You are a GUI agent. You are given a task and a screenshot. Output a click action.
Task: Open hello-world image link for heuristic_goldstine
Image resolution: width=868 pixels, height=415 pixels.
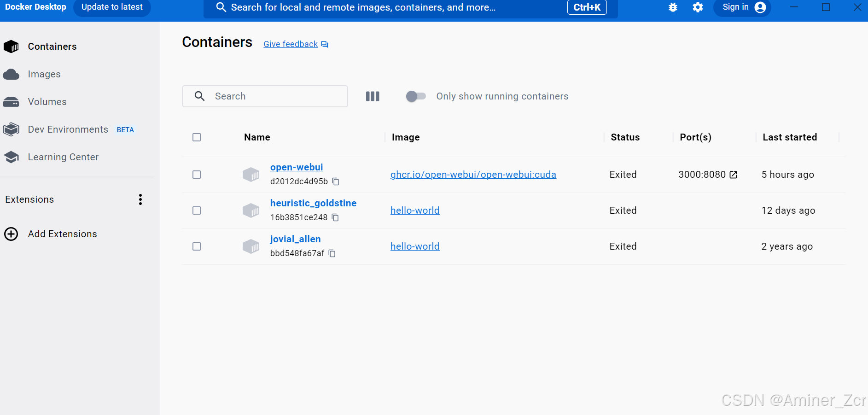415,210
